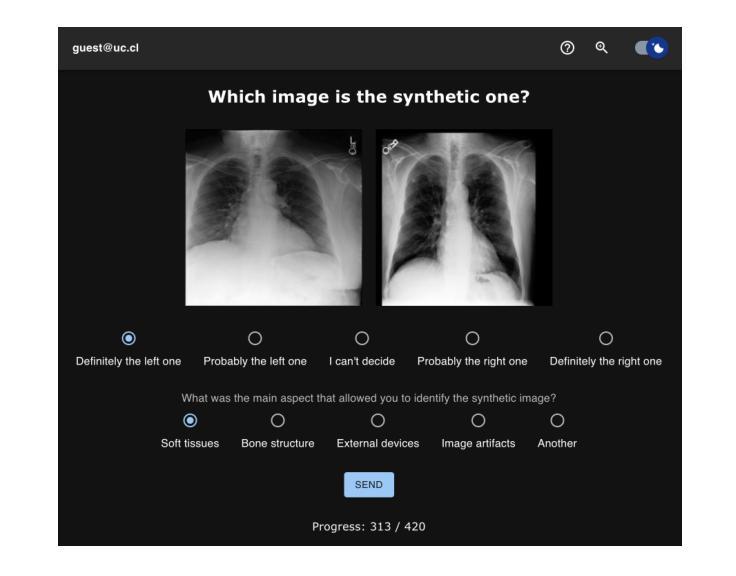This screenshot has width=736, height=576.
Task: Click the magnifier zoom icon
Action: (x=601, y=48)
